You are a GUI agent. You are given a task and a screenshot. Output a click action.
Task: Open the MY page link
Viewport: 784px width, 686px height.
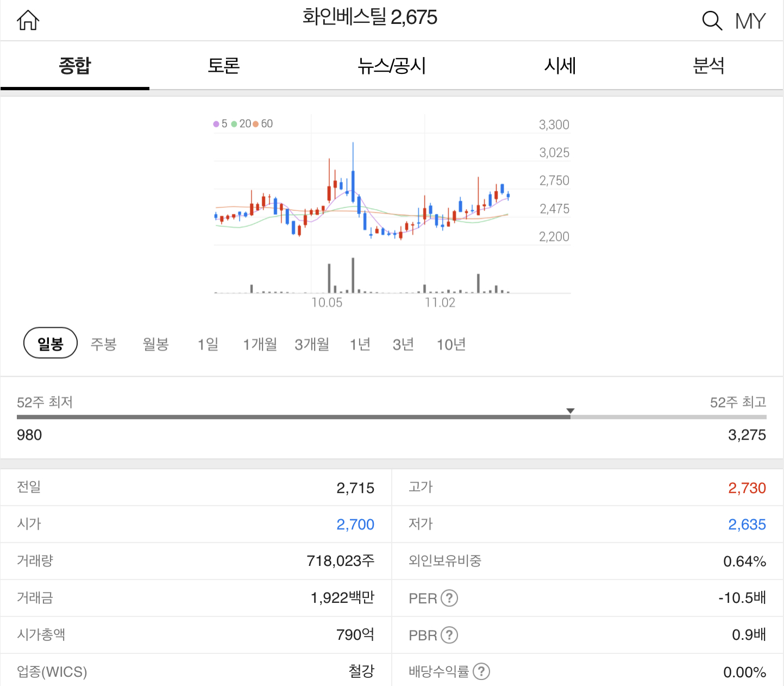click(x=750, y=21)
